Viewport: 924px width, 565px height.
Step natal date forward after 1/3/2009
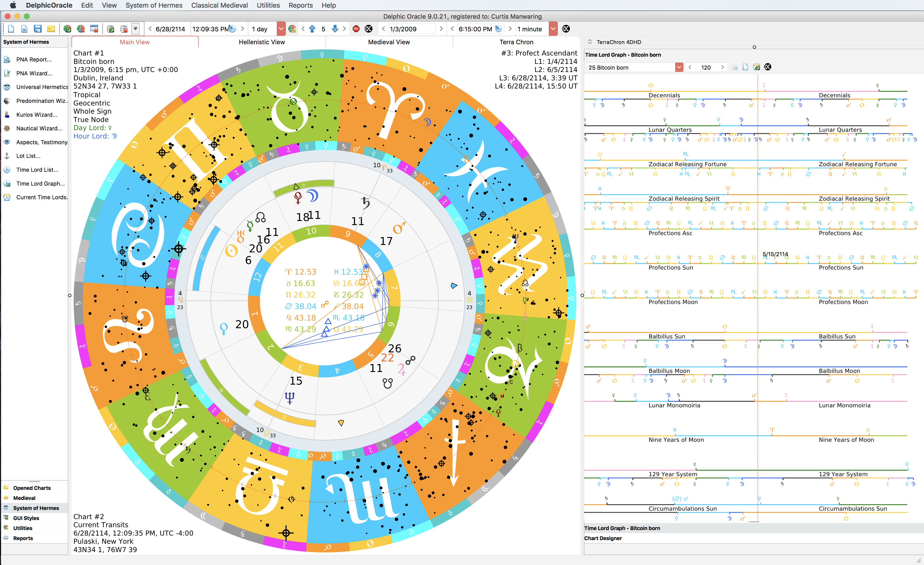coord(441,29)
